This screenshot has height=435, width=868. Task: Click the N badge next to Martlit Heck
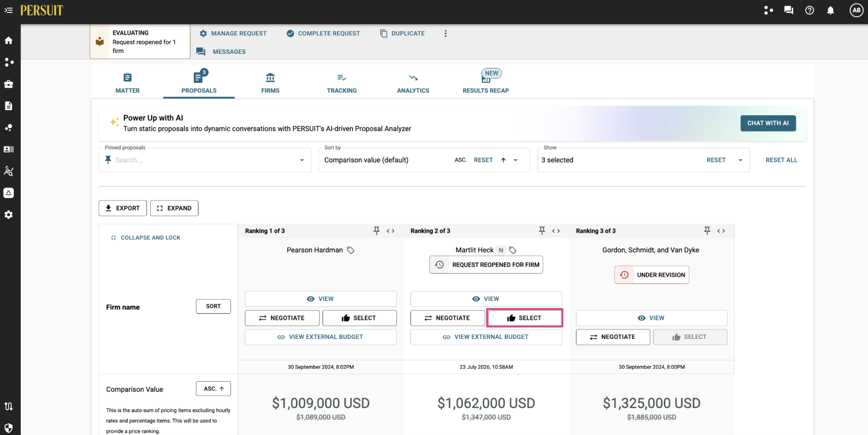pos(501,250)
